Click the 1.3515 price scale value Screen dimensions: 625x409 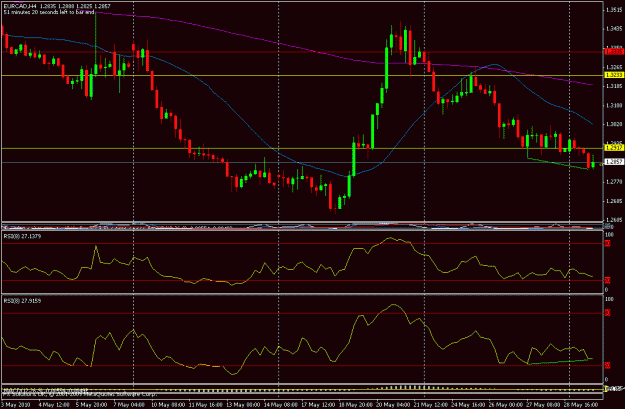(614, 10)
